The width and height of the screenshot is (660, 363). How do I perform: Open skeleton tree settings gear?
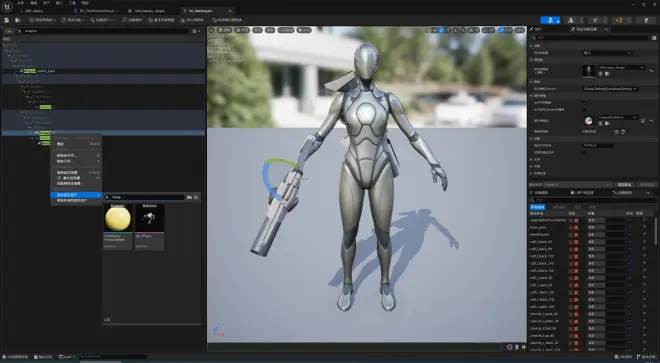tap(194, 31)
